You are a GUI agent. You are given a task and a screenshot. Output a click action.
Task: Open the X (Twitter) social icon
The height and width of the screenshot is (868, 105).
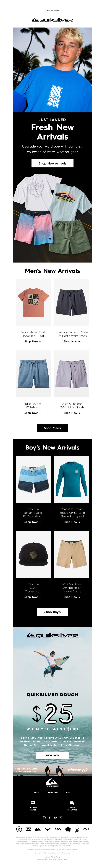coord(61,817)
